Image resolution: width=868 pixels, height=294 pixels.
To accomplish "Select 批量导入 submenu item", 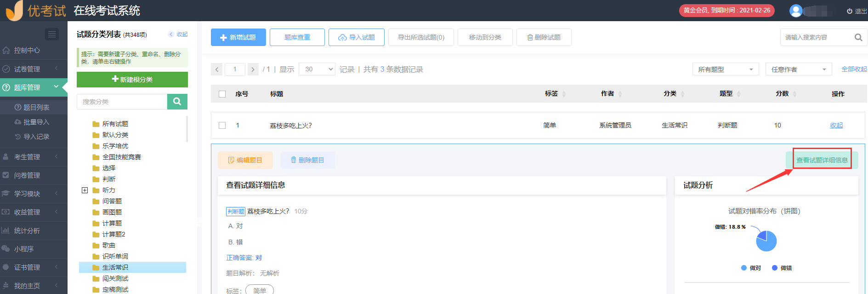I will pyautogui.click(x=36, y=122).
